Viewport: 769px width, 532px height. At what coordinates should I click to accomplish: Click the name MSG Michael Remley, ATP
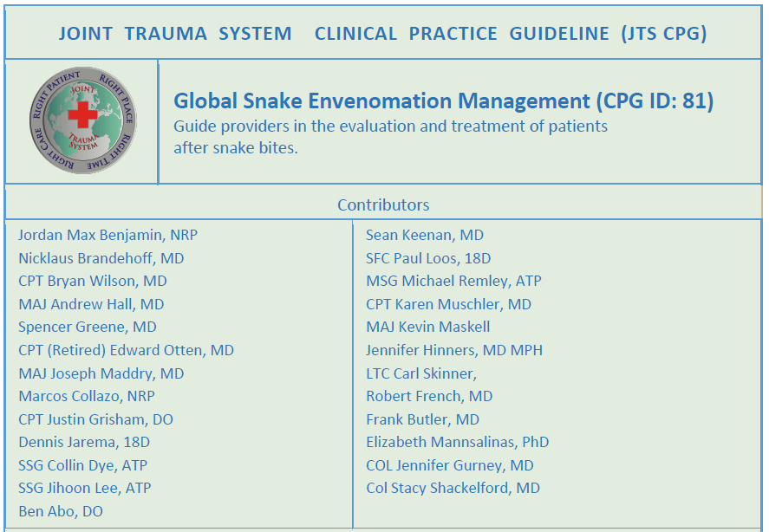click(x=453, y=282)
